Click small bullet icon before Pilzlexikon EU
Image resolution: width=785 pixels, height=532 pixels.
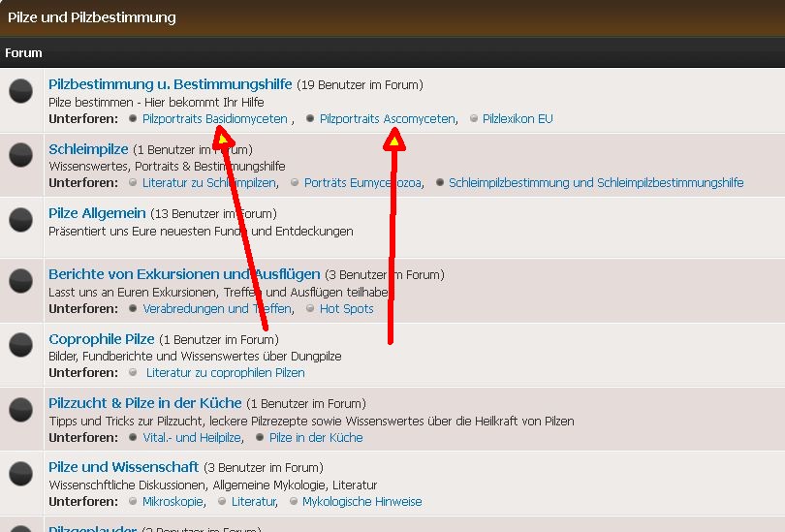coord(473,119)
